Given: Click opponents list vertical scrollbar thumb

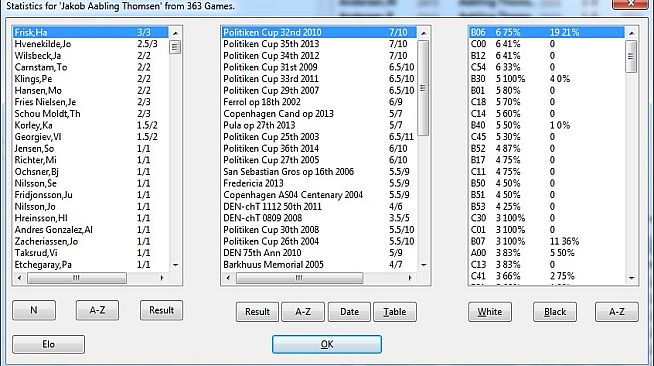Looking at the screenshot, I should click(x=175, y=47).
